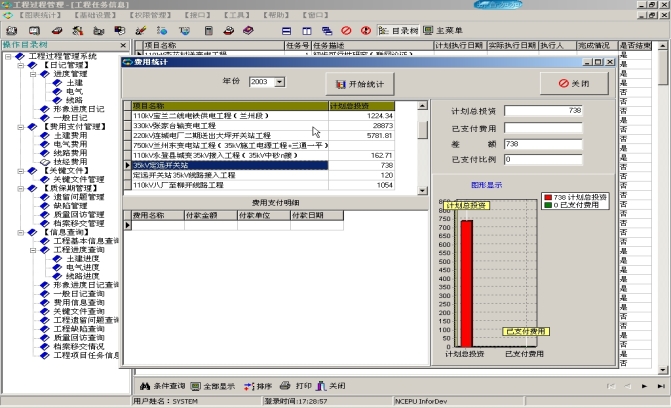Close the 操作目录树 panel with its X
Screen dimensions: 671x408
click(x=123, y=45)
